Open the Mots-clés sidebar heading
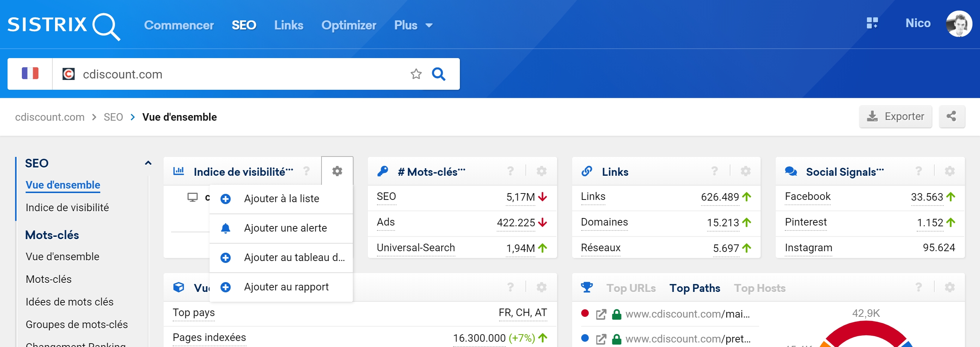This screenshot has height=347, width=980. (52, 235)
